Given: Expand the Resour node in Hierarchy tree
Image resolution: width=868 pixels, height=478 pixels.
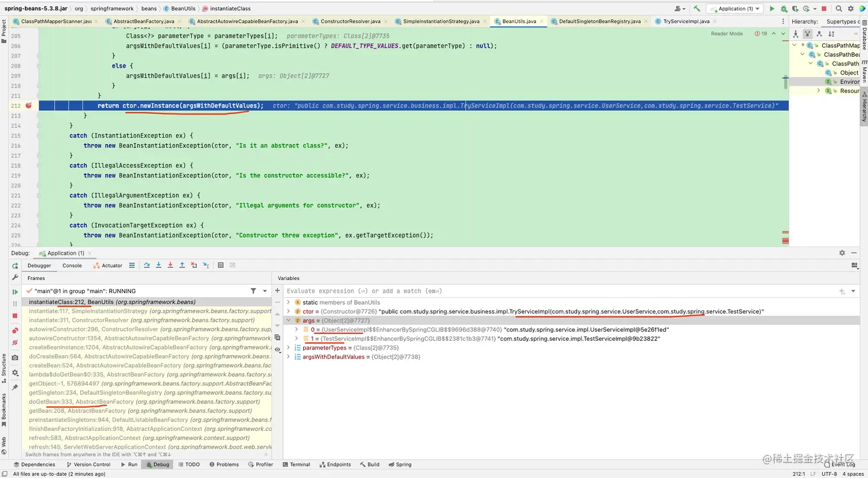Looking at the screenshot, I should (x=819, y=91).
